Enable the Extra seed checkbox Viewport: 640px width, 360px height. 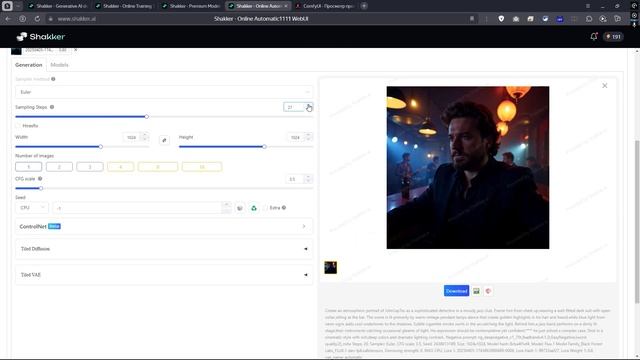click(265, 208)
